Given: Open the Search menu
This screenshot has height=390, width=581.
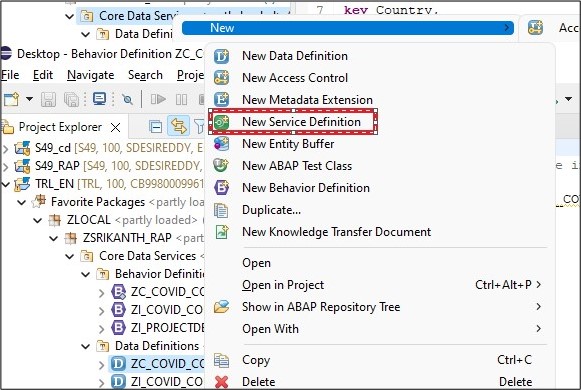Looking at the screenshot, I should click(145, 75).
